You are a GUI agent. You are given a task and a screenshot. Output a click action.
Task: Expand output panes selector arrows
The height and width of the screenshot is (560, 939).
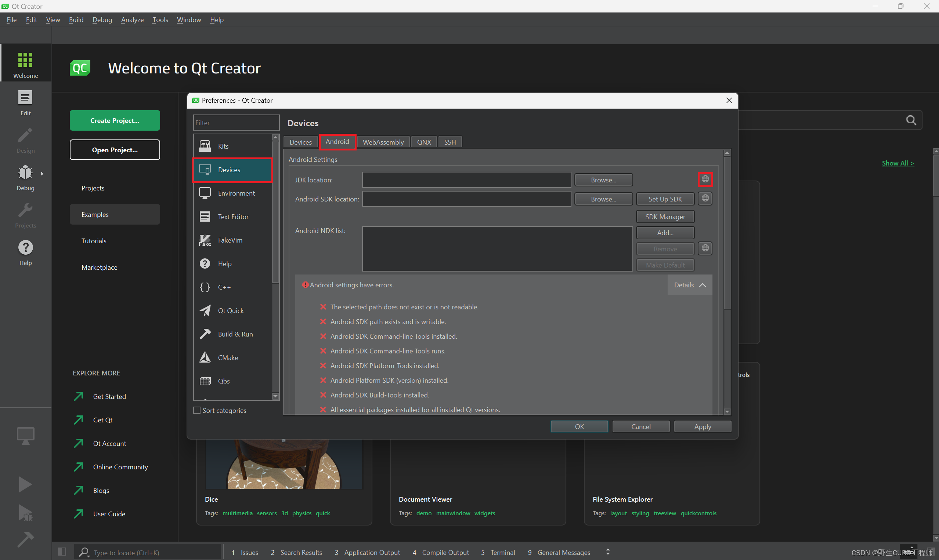pyautogui.click(x=607, y=552)
